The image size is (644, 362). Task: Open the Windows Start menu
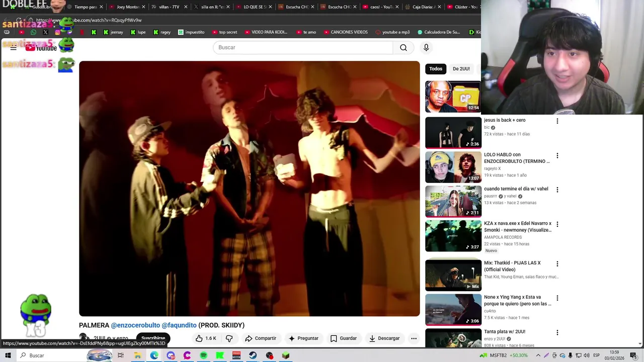tap(8, 355)
